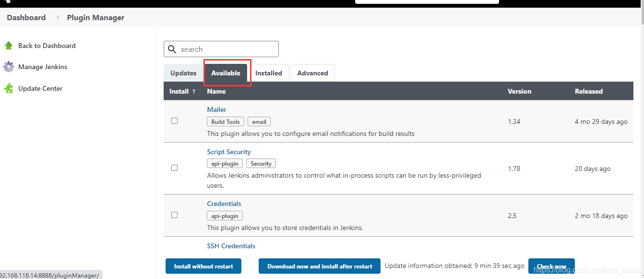The image size is (644, 279).
Task: Click the Plugin Manager breadcrumb
Action: (x=95, y=17)
